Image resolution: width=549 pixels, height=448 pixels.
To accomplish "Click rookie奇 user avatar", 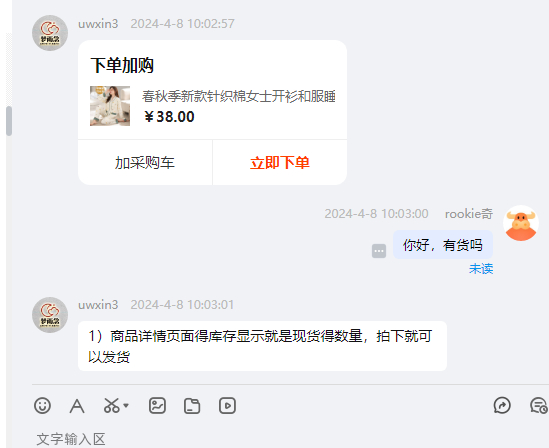I will [521, 223].
